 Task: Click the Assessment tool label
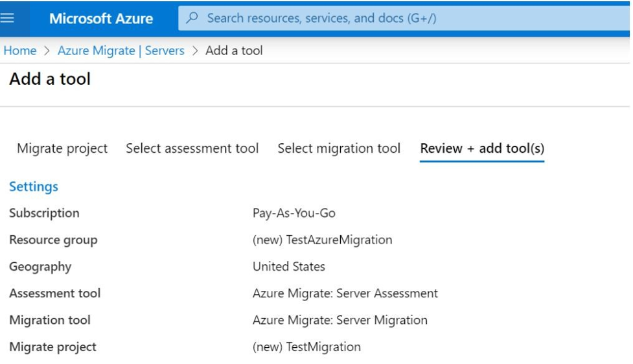tap(55, 293)
